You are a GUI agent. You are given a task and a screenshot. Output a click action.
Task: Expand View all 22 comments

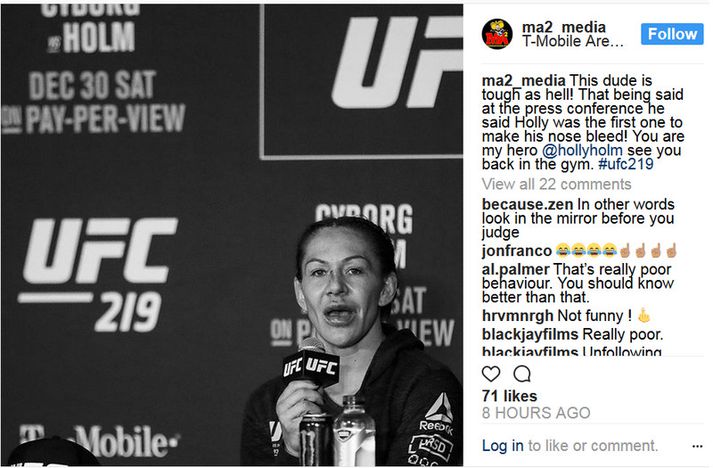[557, 184]
